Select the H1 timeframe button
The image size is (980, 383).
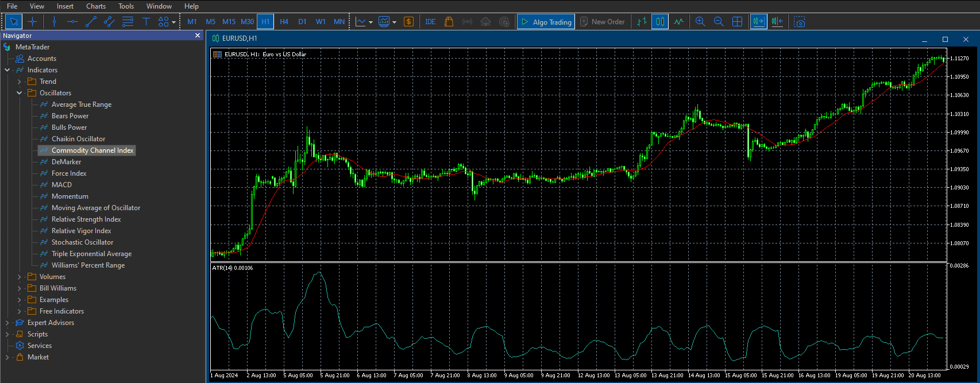(x=265, y=22)
